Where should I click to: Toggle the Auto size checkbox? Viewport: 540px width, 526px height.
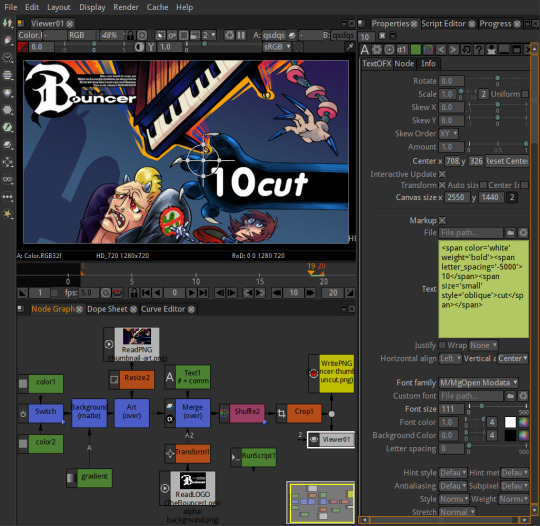(483, 185)
